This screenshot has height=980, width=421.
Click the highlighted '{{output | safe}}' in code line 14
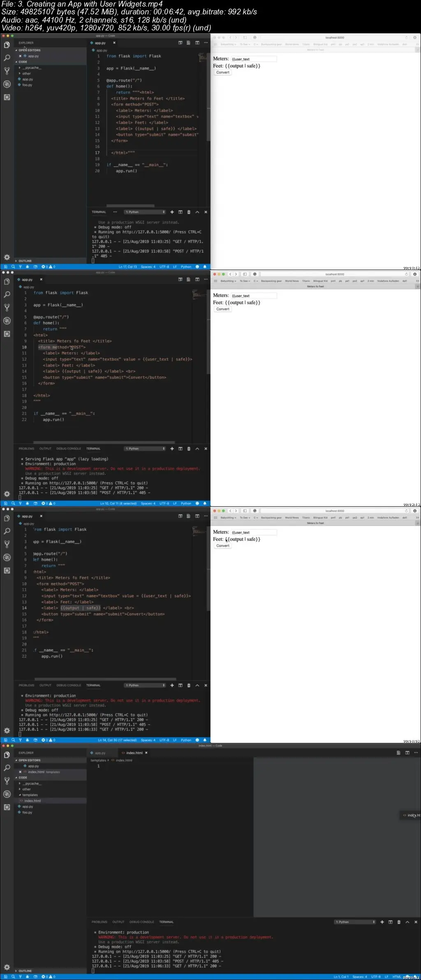(81, 608)
